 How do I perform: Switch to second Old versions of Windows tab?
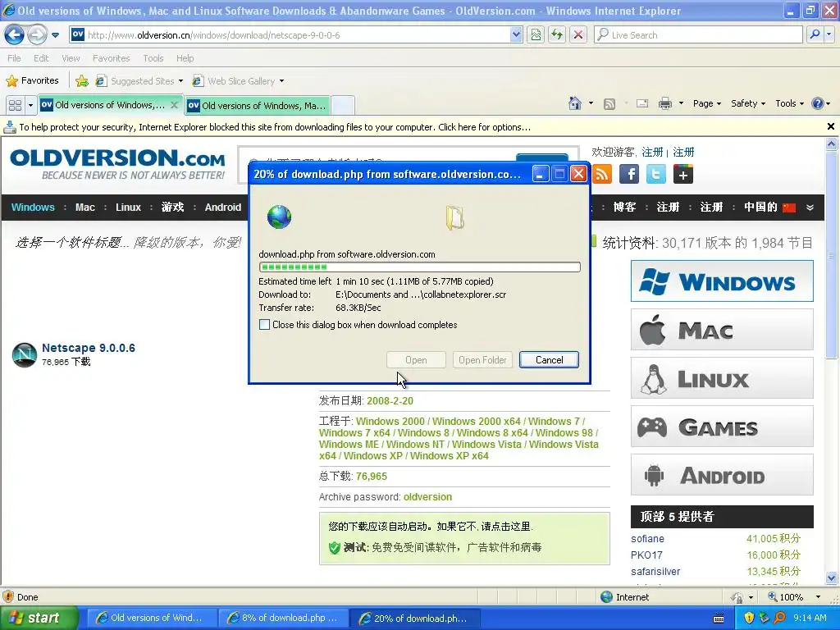(257, 106)
